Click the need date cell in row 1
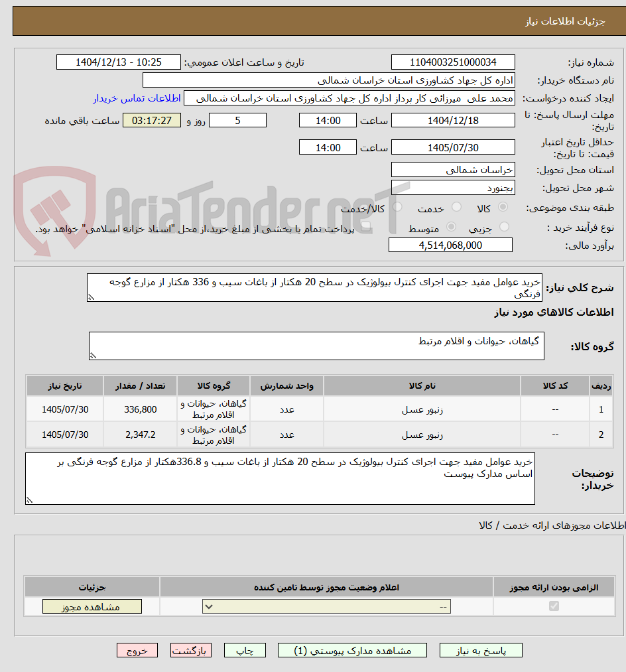The height and width of the screenshot is (672, 626). pyautogui.click(x=65, y=409)
